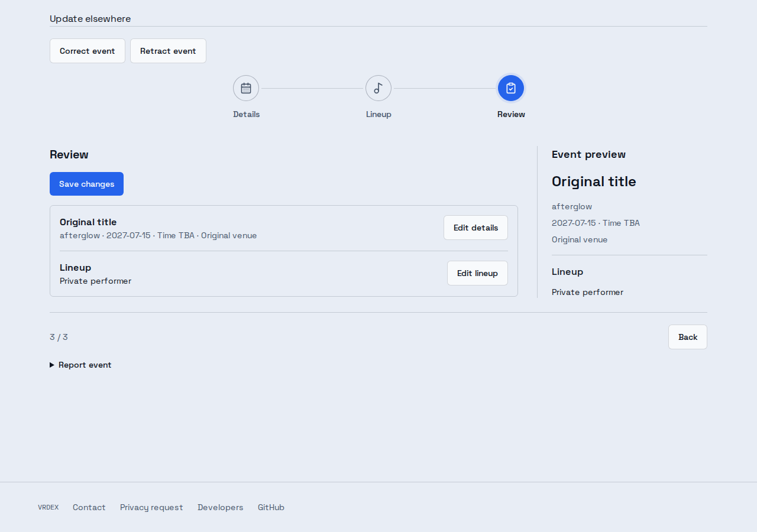The height and width of the screenshot is (532, 757).
Task: Click the 'Event preview' heading
Action: point(588,154)
